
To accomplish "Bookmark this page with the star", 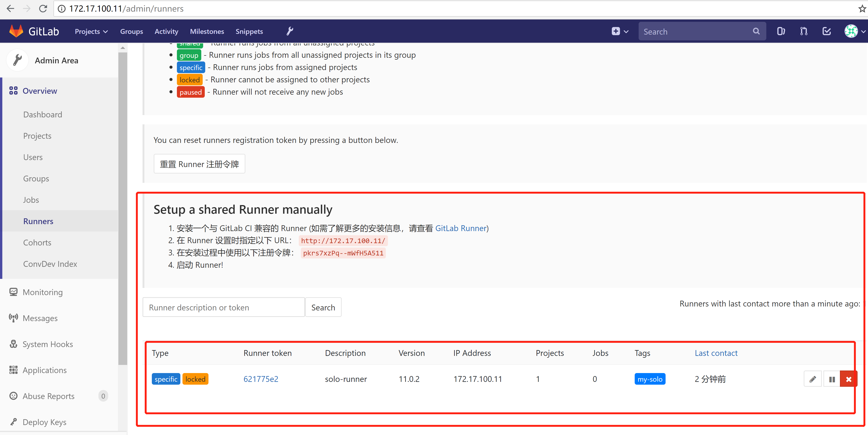I will point(862,8).
